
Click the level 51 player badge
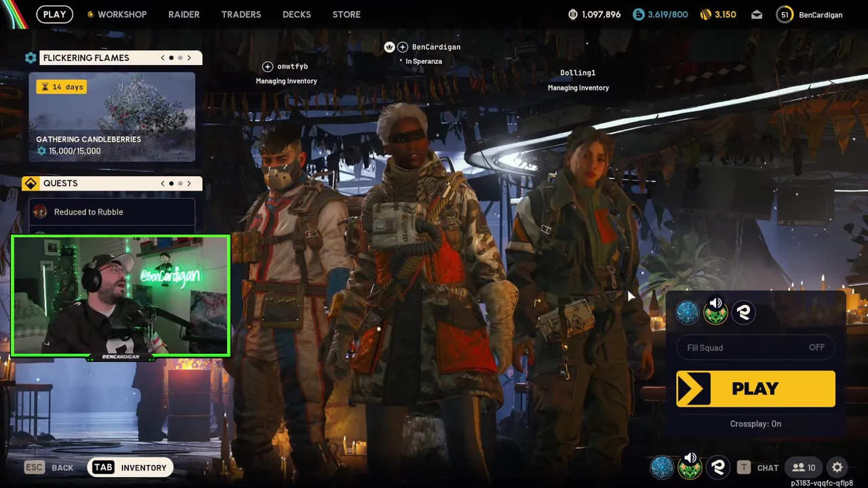point(785,14)
